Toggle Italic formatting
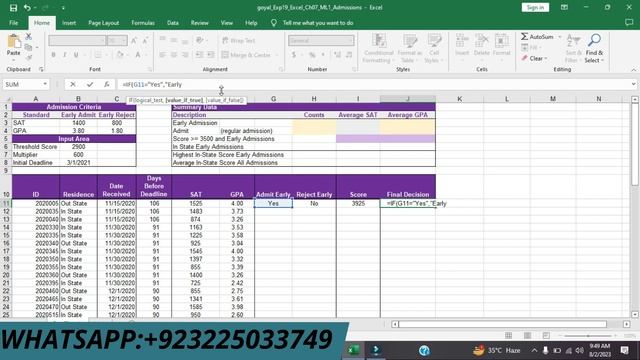The image size is (640, 360). point(64,55)
